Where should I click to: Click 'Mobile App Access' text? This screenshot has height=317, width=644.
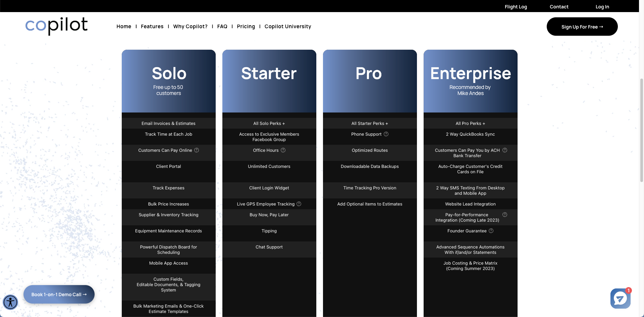(168, 263)
